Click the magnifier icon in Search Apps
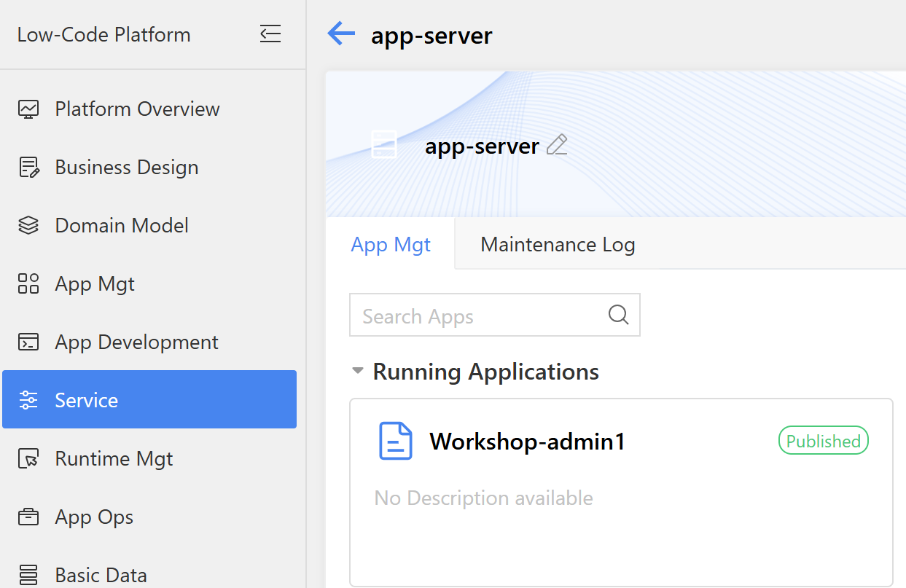This screenshot has width=906, height=588. (618, 315)
